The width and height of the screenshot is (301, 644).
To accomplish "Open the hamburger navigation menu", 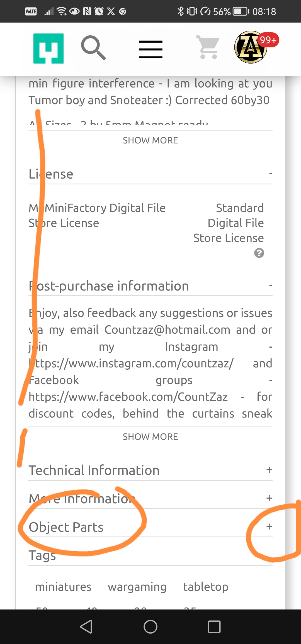I will 151,49.
